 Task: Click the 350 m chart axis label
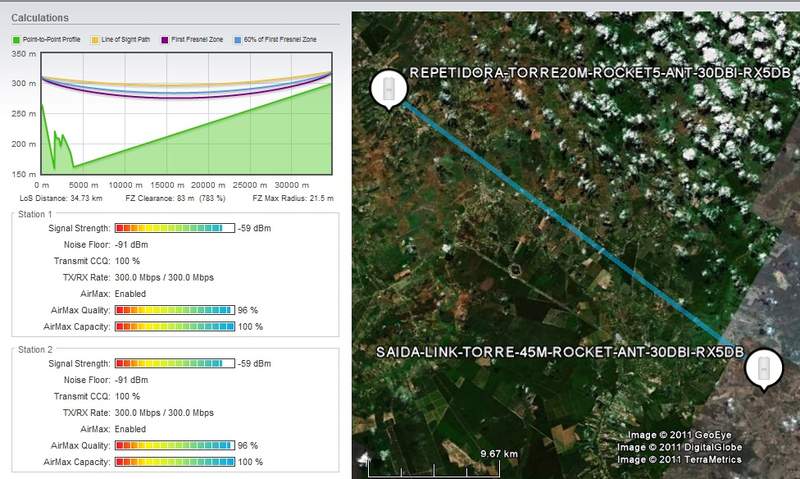[23, 54]
